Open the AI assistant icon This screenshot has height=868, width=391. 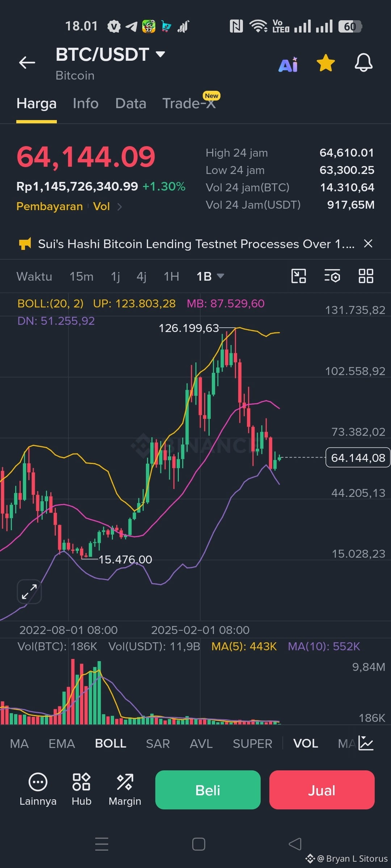tap(288, 64)
